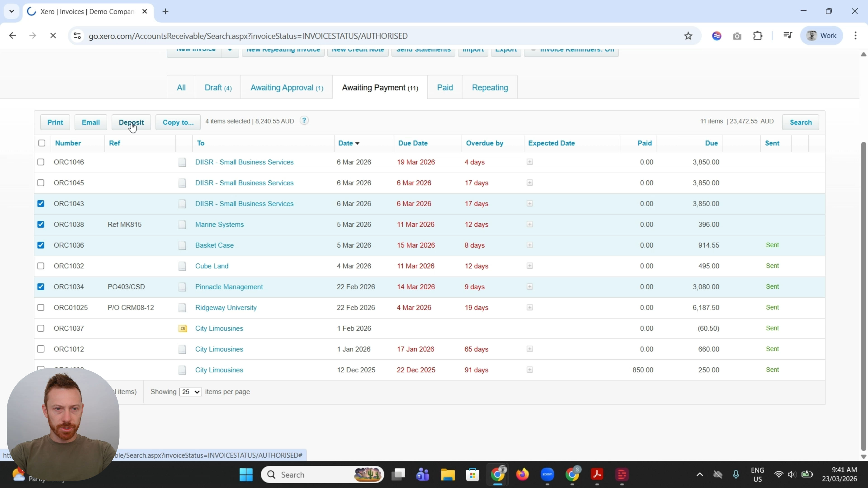Image resolution: width=868 pixels, height=488 pixels.
Task: Check the box for invoice ORC1032
Action: click(x=41, y=266)
